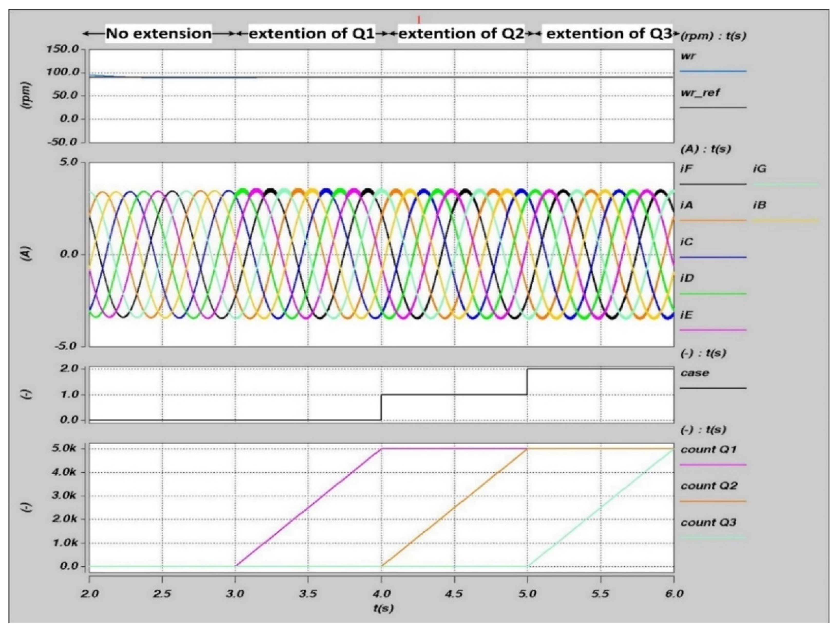Click the magenta count Q1 legend line
This screenshot has height=633, width=840.
pyautogui.click(x=713, y=465)
